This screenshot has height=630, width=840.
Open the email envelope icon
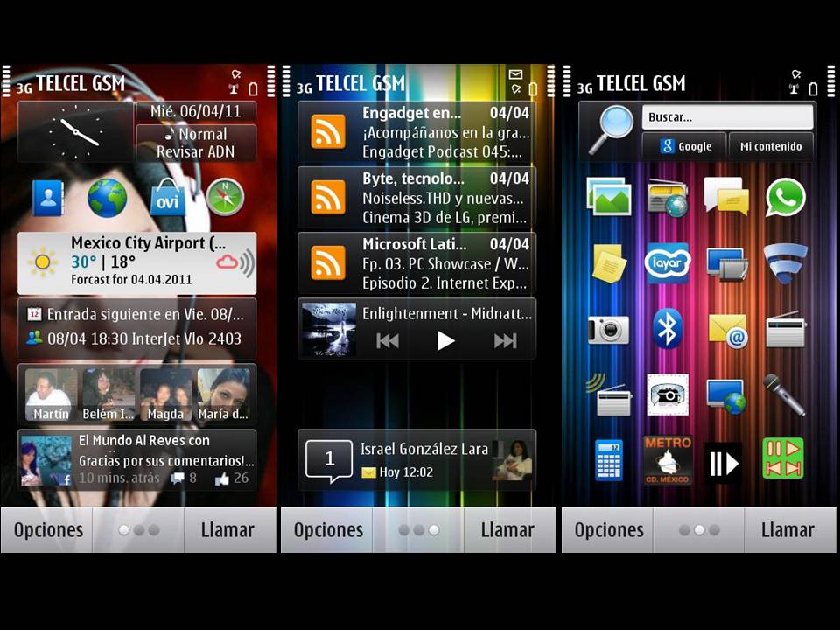(x=727, y=330)
